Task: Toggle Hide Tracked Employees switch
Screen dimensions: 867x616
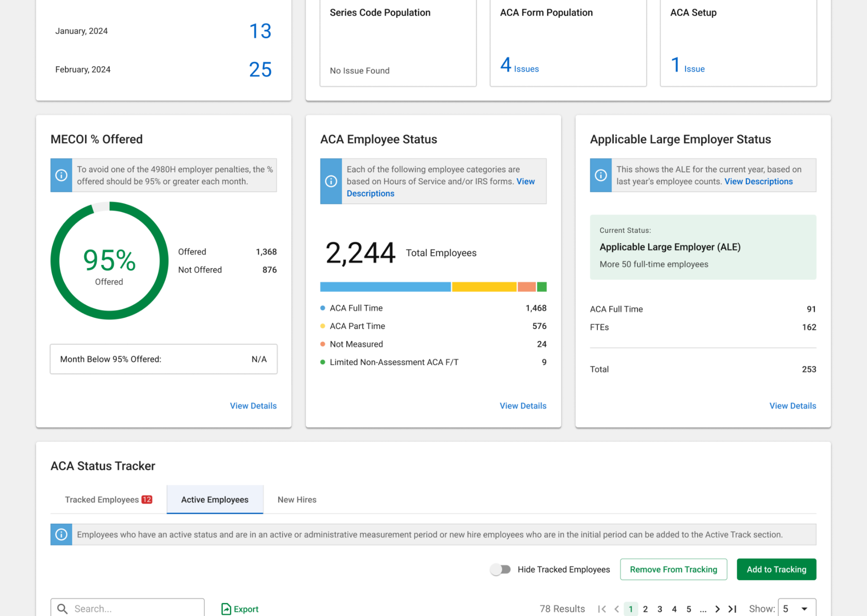Action: pos(500,569)
